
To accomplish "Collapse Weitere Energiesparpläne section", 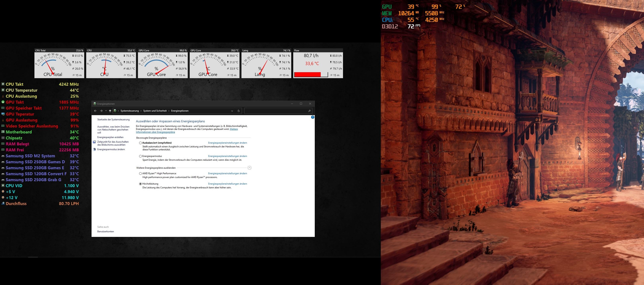I will click(249, 168).
